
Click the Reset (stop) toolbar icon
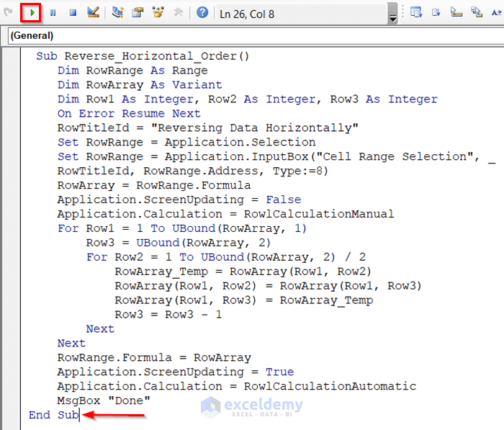(x=73, y=13)
